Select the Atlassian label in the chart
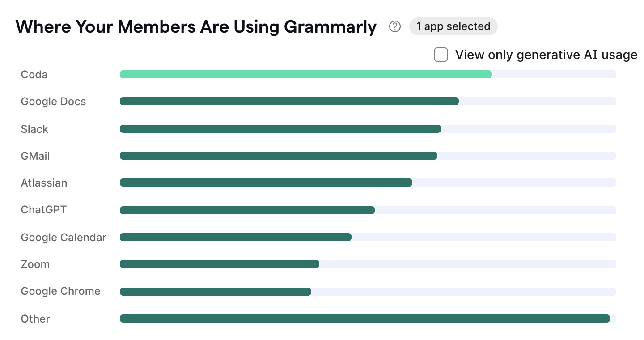644x340 pixels. pyautogui.click(x=44, y=183)
